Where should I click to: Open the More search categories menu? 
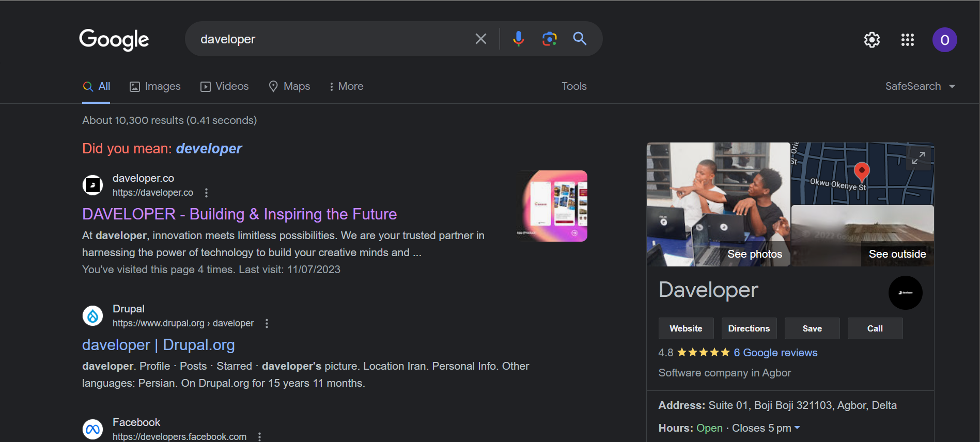(x=346, y=86)
